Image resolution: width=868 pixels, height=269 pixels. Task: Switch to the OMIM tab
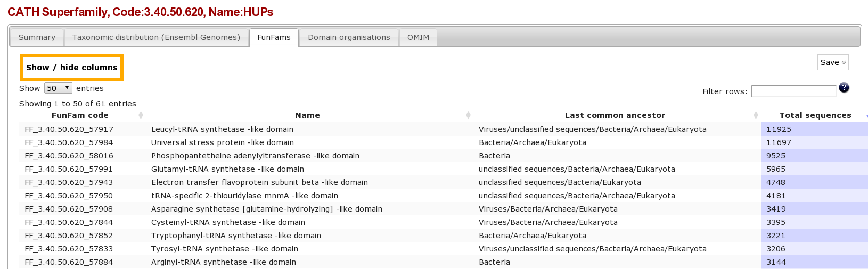point(418,37)
